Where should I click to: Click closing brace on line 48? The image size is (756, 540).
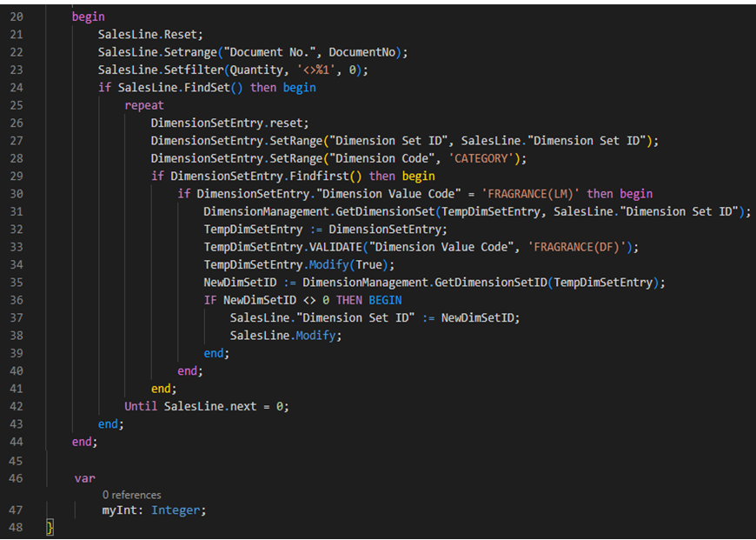[50, 528]
